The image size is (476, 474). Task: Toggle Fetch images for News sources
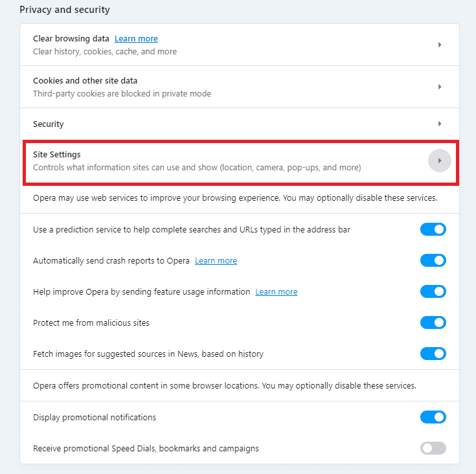pyautogui.click(x=433, y=354)
